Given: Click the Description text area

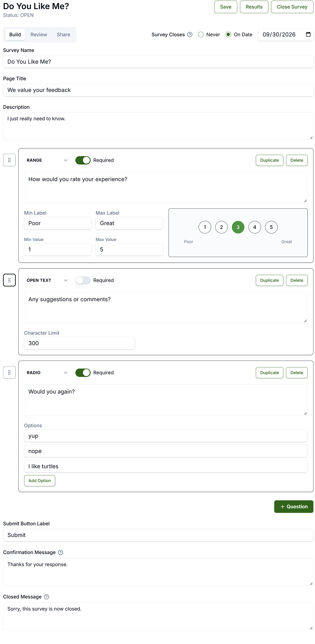Looking at the screenshot, I should coord(158,126).
